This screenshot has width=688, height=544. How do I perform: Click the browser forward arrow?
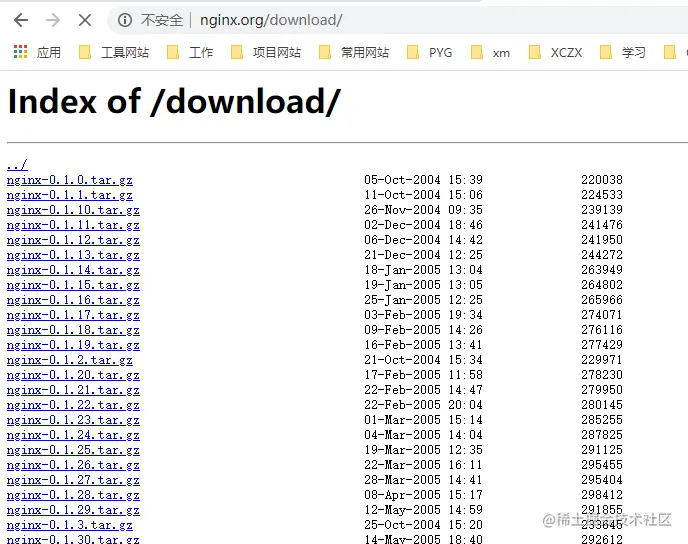tap(53, 20)
